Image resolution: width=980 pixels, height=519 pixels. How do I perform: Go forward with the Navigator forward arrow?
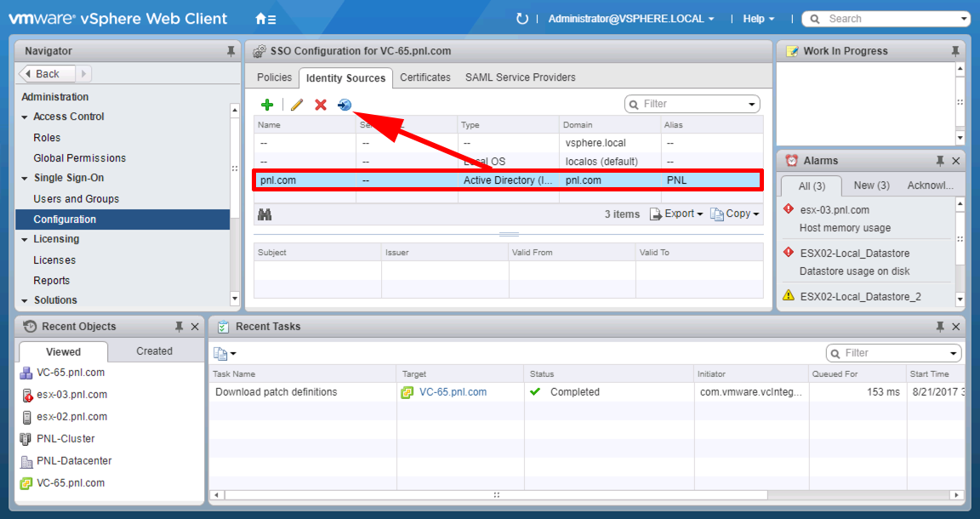(83, 74)
